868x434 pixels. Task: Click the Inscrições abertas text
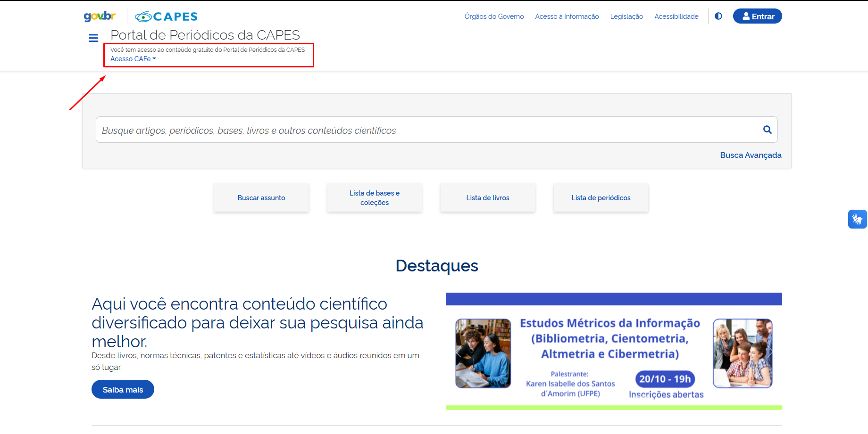(666, 394)
